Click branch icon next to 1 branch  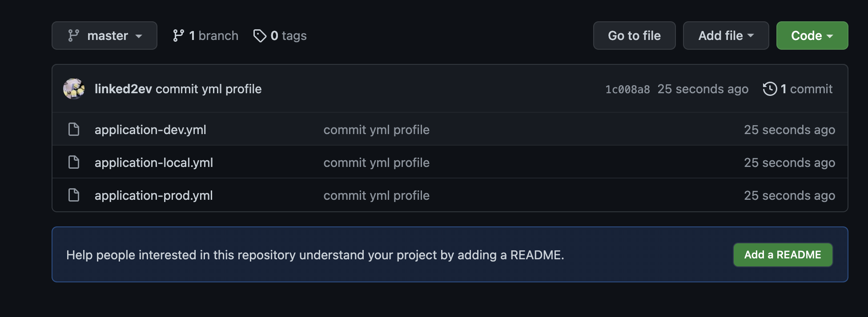[178, 36]
